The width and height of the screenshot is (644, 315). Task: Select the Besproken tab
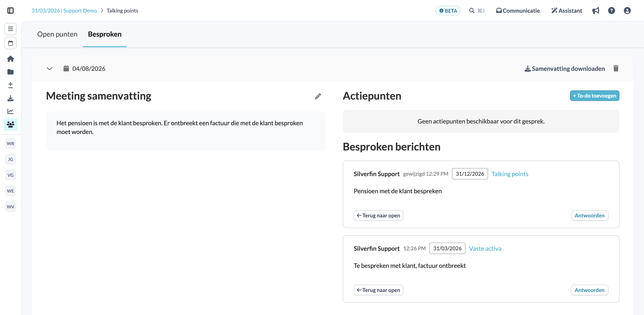pos(105,34)
